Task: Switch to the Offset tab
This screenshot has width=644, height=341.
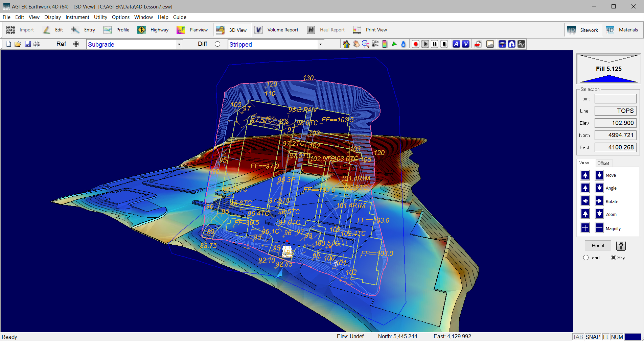Action: (603, 163)
